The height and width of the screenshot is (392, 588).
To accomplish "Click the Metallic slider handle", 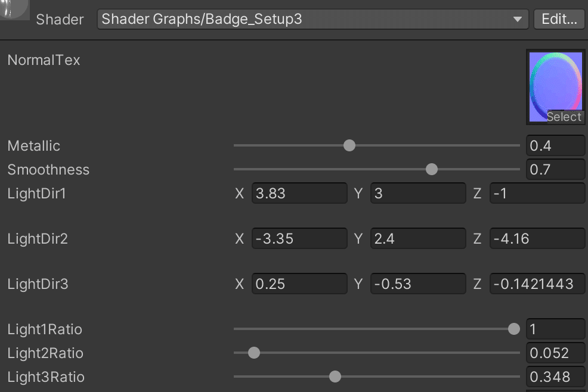I will (349, 145).
